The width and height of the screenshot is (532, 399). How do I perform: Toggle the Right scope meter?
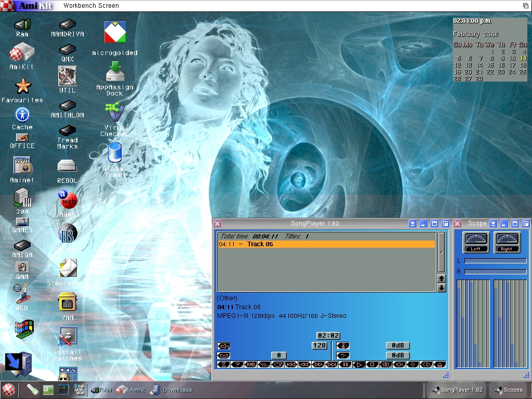[507, 242]
